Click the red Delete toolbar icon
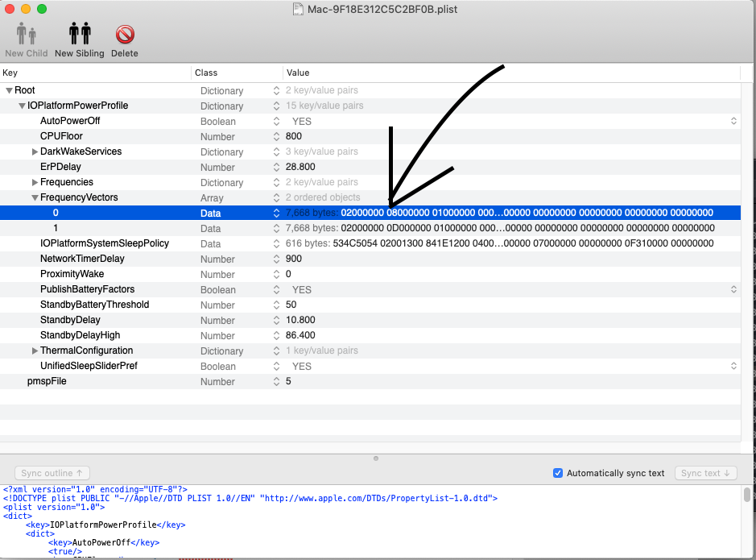This screenshot has width=756, height=560. tap(124, 35)
